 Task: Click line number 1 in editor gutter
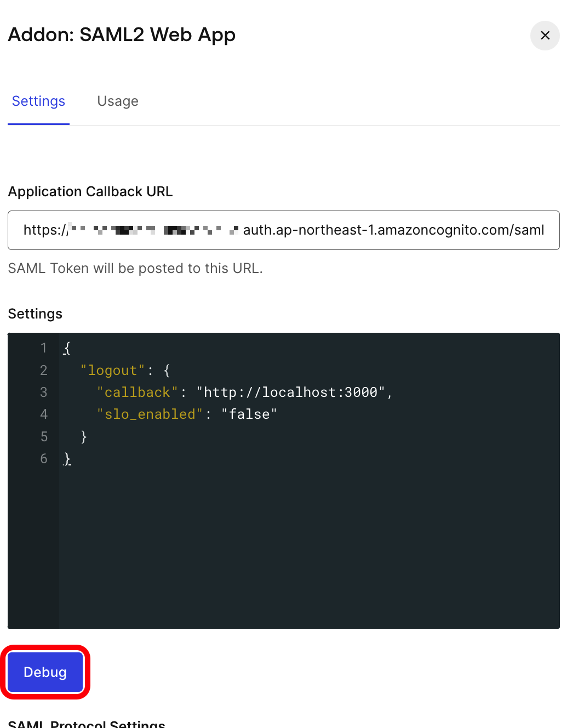(44, 348)
